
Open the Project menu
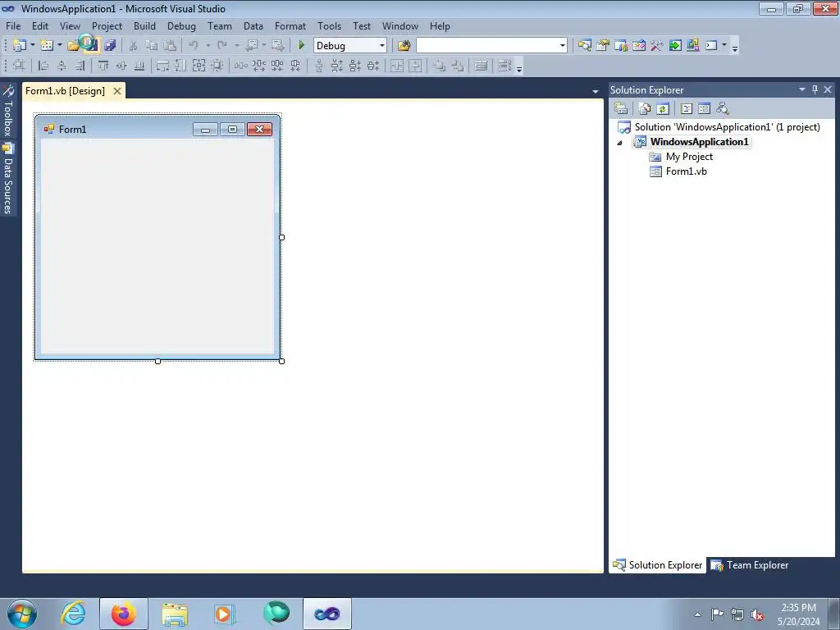(x=107, y=25)
